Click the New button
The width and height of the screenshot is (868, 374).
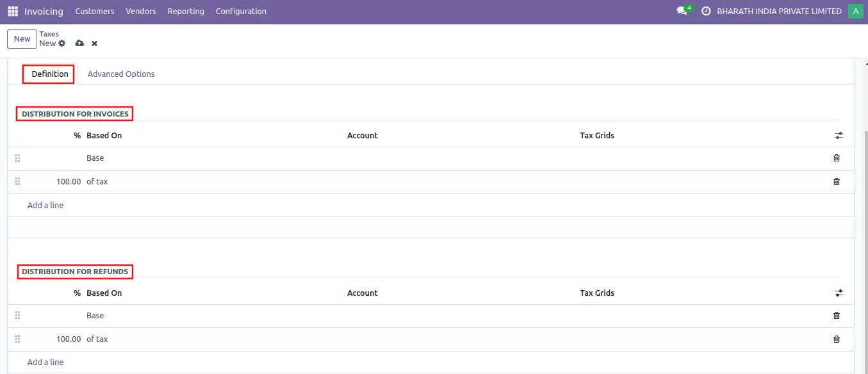click(x=22, y=39)
